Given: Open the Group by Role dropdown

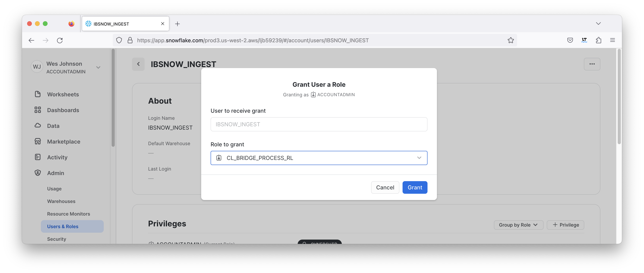Looking at the screenshot, I should (518, 225).
